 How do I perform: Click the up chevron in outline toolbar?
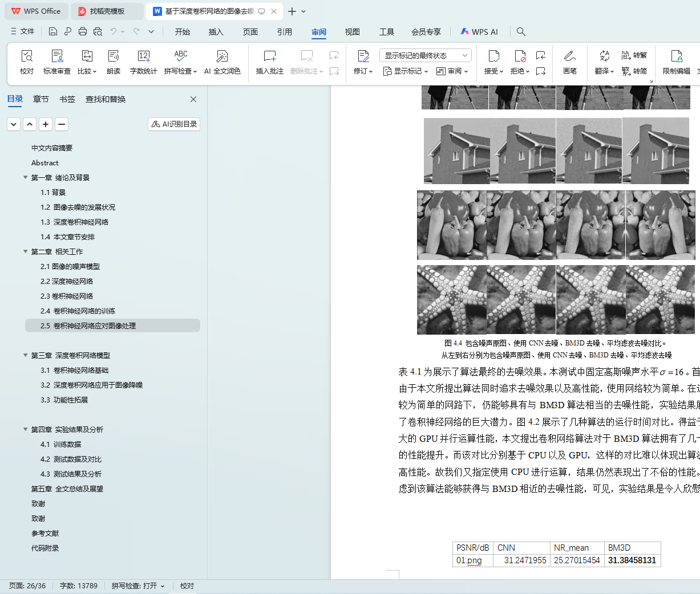click(30, 124)
